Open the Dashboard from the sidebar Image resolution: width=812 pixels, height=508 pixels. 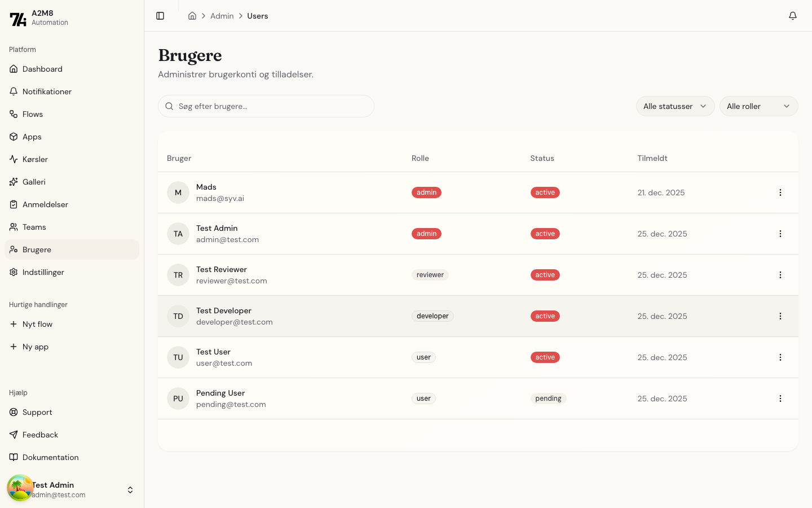[42, 69]
